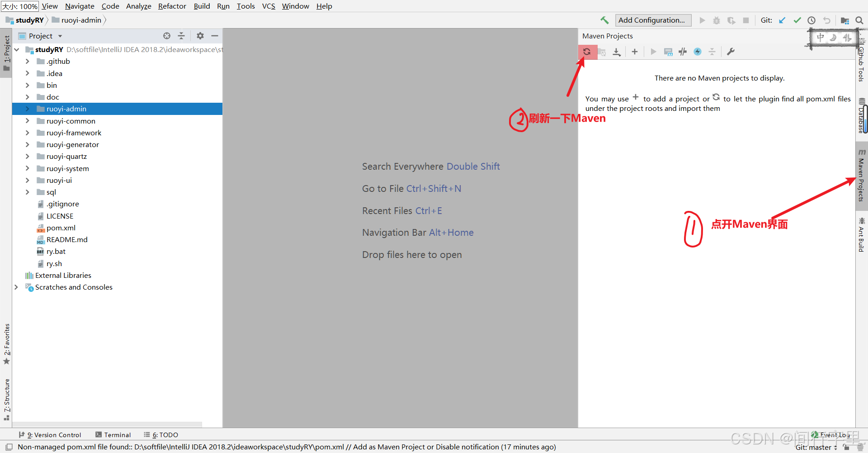Open the Ant Build side tab
Screen dimensions: 868x453
click(x=862, y=234)
